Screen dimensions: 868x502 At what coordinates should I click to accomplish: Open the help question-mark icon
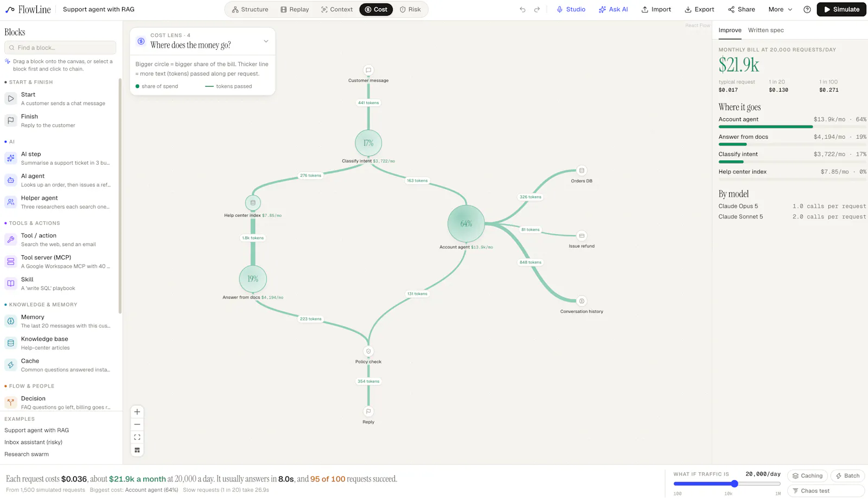tap(807, 9)
